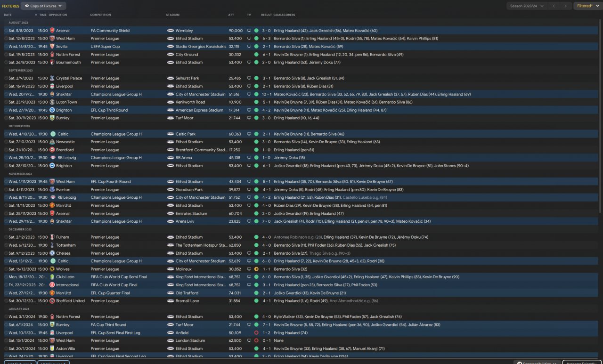Expand the Filtered dropdown
The width and height of the screenshot is (603, 364).
point(587,6)
